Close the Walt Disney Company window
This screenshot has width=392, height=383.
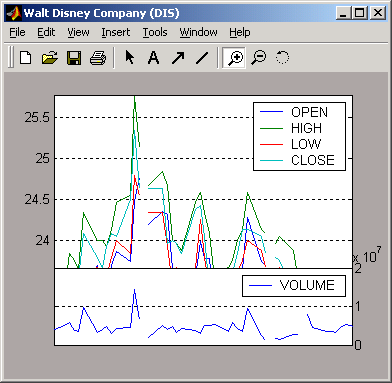click(378, 13)
